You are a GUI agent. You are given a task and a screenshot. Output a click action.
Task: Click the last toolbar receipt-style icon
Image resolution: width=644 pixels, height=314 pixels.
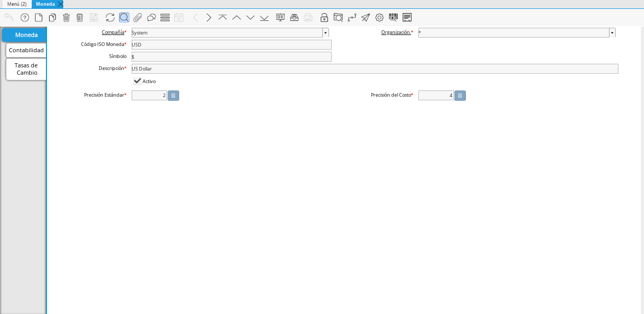coord(407,17)
